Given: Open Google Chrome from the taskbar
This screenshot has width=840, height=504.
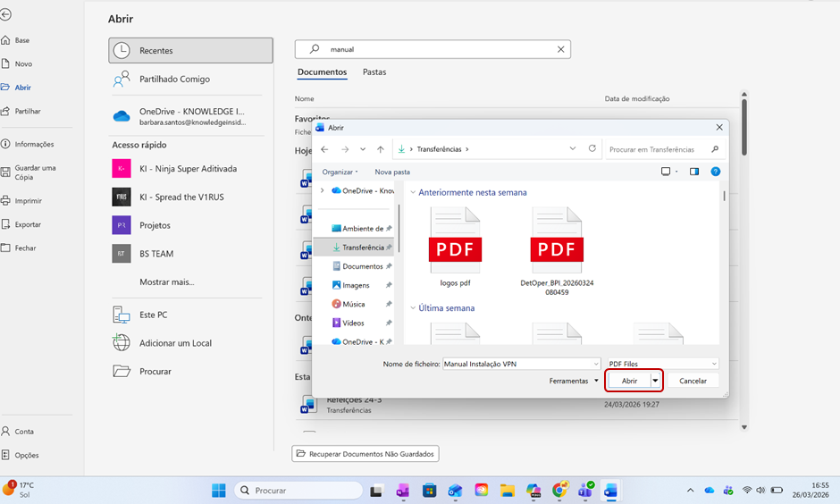Looking at the screenshot, I should pos(559,491).
